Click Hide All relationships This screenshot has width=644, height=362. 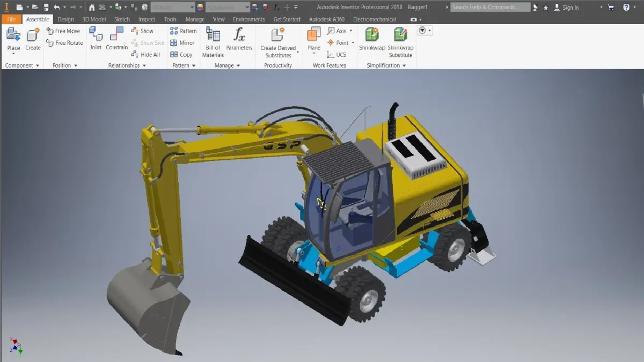point(145,55)
